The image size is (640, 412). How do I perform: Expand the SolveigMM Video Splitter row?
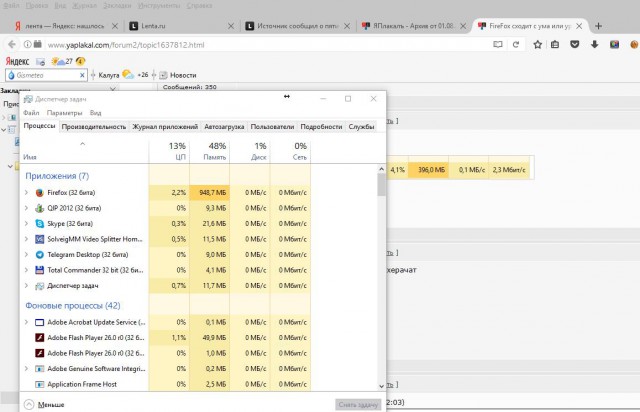[x=27, y=239]
